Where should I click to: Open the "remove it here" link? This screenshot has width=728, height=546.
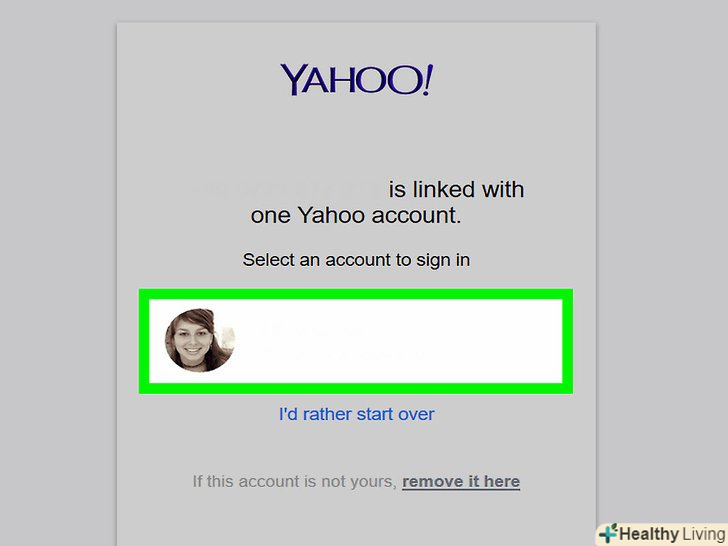coord(461,481)
